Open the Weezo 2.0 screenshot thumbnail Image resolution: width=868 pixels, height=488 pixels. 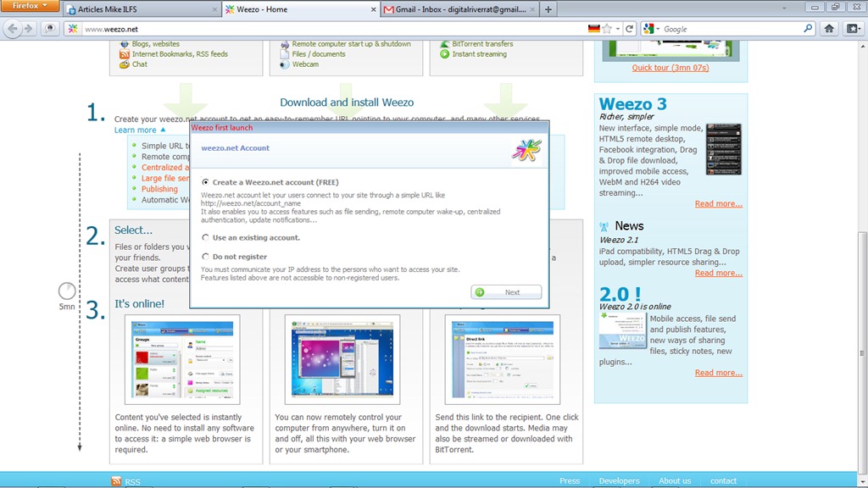[622, 330]
